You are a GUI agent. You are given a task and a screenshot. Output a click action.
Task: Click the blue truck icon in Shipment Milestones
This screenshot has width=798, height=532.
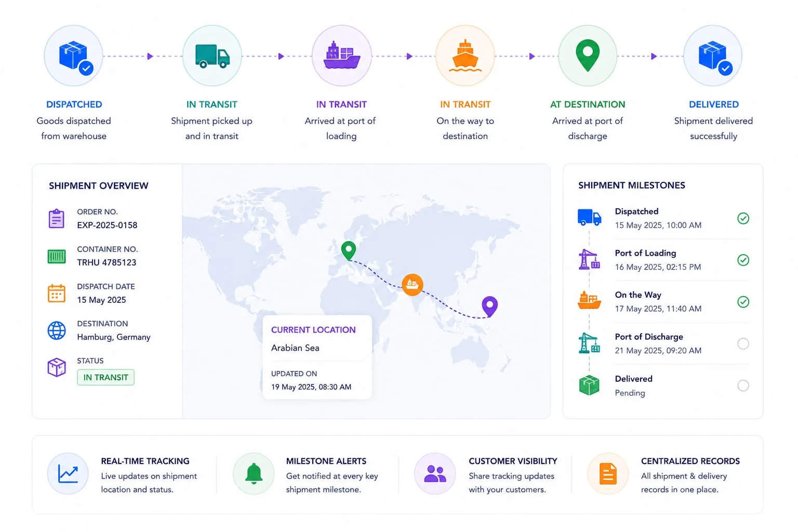tap(589, 217)
